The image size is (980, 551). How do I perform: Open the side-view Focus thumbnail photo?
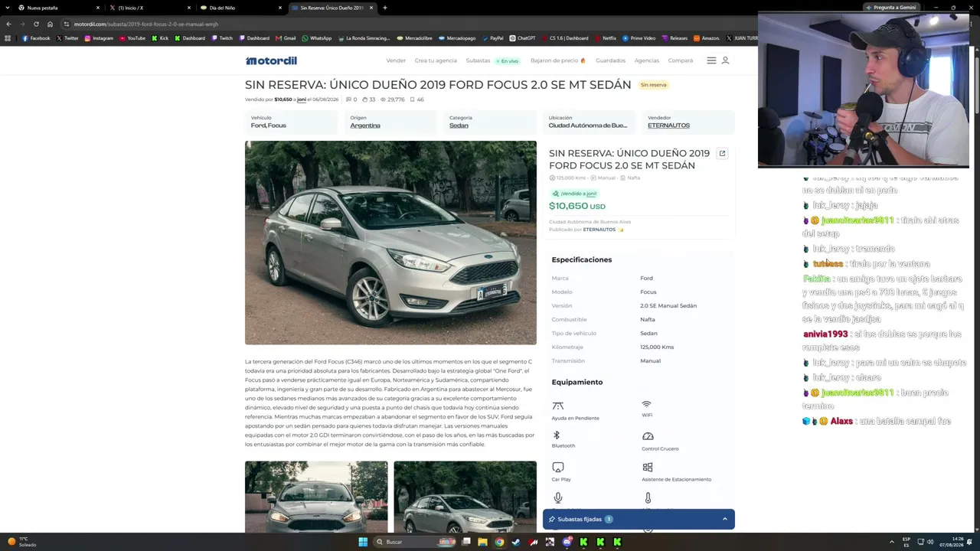tap(465, 497)
